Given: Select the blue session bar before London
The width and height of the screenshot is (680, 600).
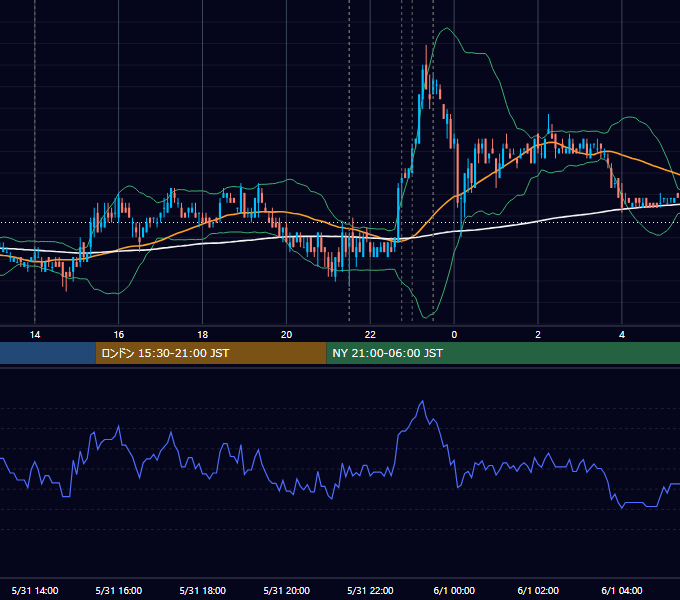Looking at the screenshot, I should click(x=48, y=353).
